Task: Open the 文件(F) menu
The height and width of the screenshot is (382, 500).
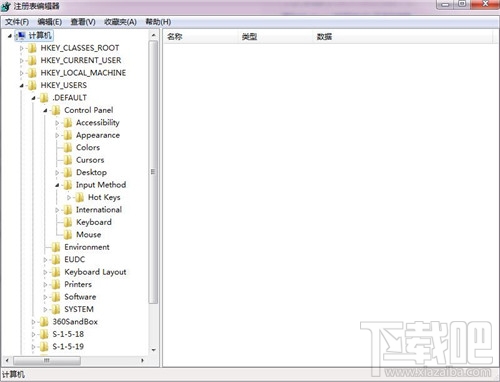Action: [x=17, y=22]
